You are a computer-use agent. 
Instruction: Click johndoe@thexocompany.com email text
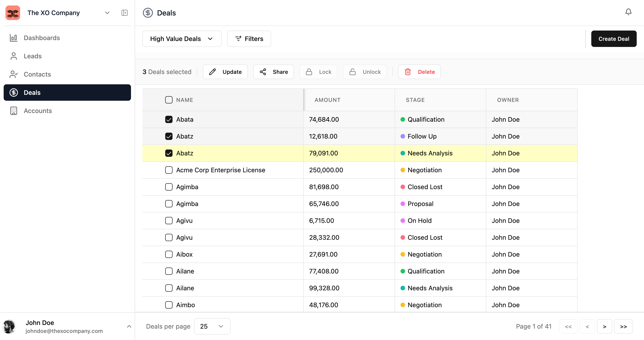point(64,331)
